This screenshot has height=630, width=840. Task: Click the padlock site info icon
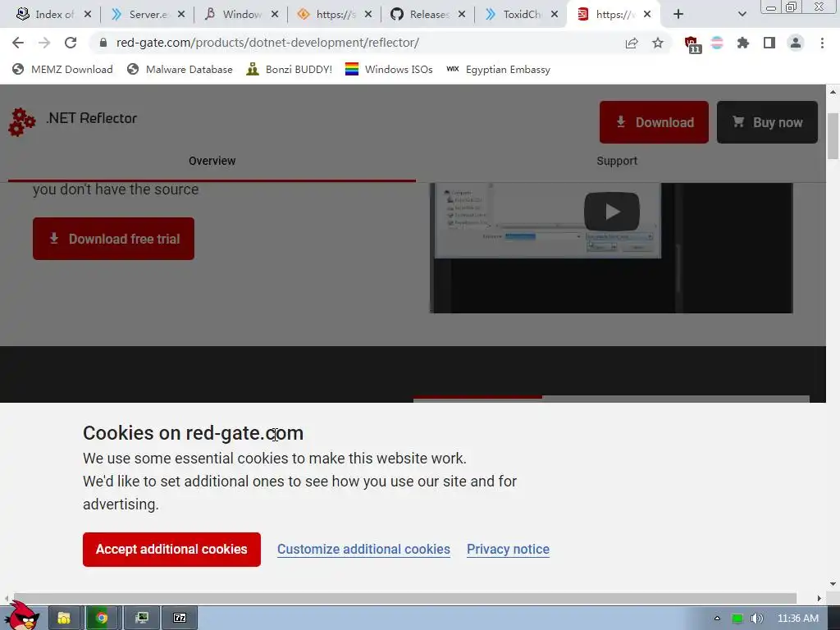(103, 43)
